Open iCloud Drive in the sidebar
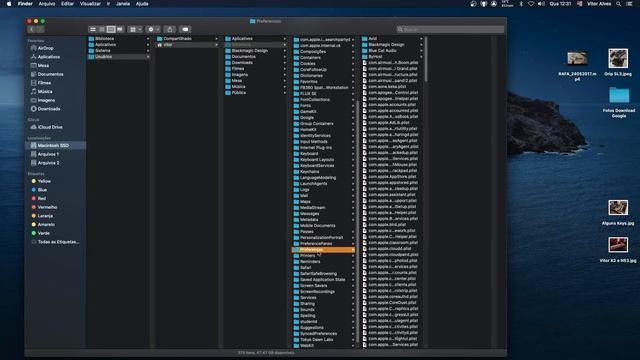This screenshot has width=640, height=360. pyautogui.click(x=50, y=127)
